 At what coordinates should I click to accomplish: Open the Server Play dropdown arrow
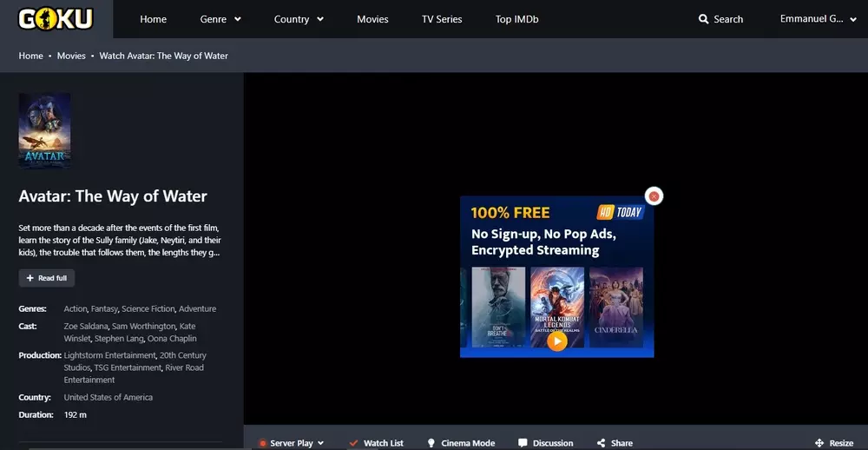(x=320, y=443)
